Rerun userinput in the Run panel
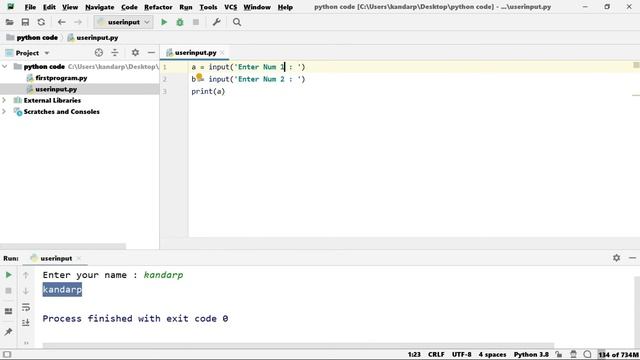640x360 pixels. (8, 275)
